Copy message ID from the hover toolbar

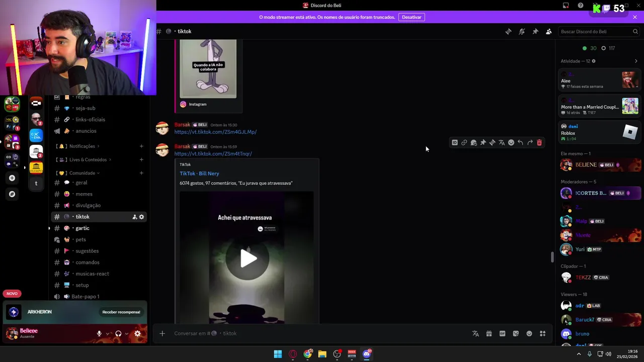(455, 143)
